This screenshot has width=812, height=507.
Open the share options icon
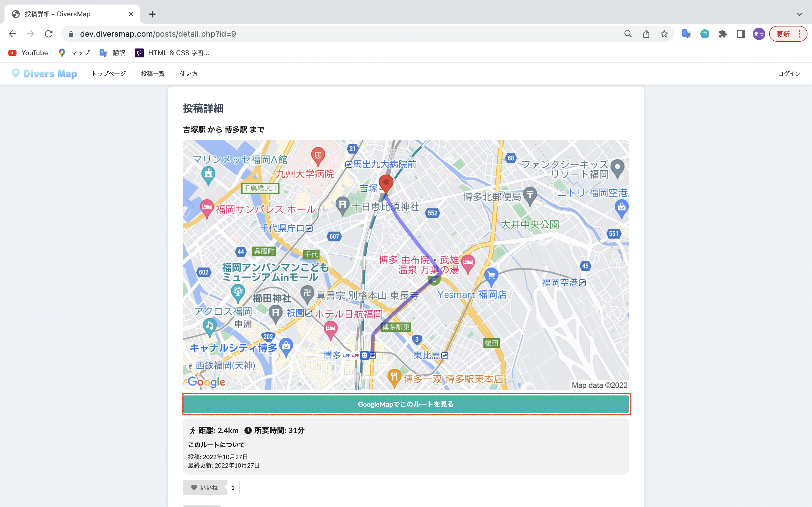coord(646,34)
